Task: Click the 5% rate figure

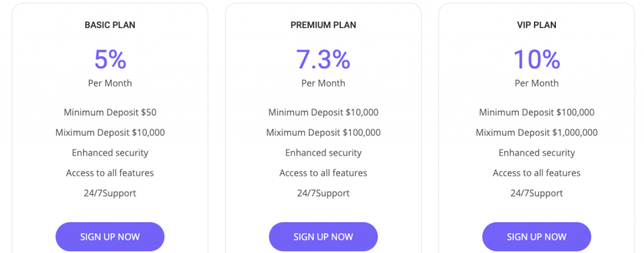Action: [x=110, y=60]
